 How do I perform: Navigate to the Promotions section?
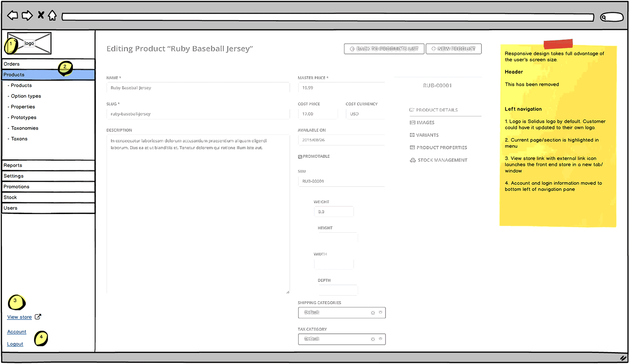17,187
